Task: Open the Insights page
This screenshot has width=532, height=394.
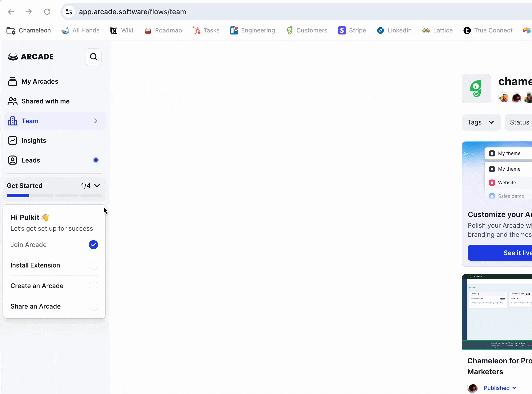Action: pyautogui.click(x=55, y=140)
